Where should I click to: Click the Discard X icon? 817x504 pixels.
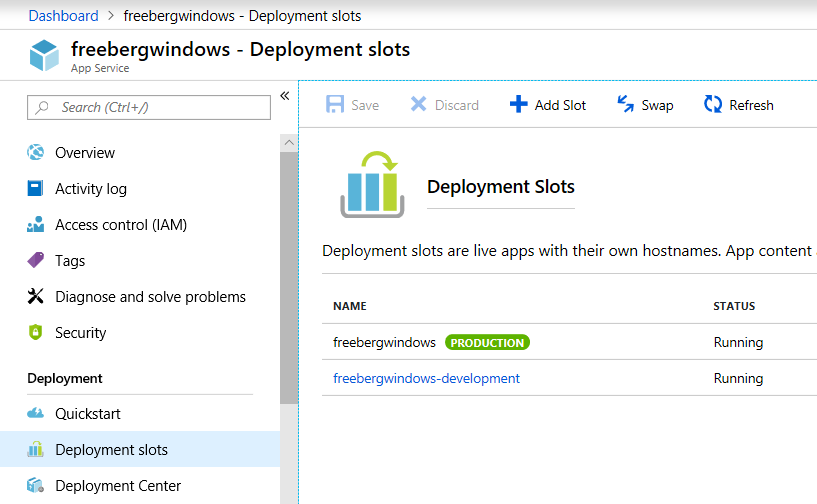click(x=418, y=104)
